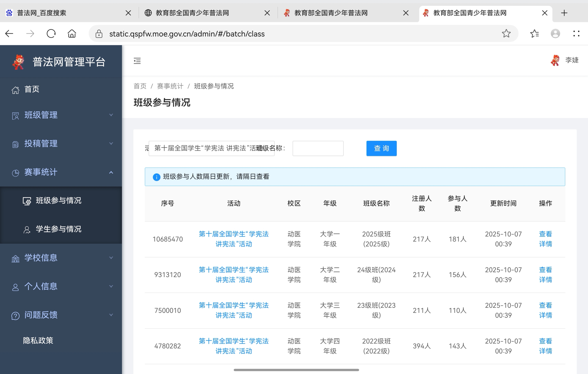Click the sidebar collapse icon above breadcrumbs
The height and width of the screenshot is (374, 588).
coord(137,61)
